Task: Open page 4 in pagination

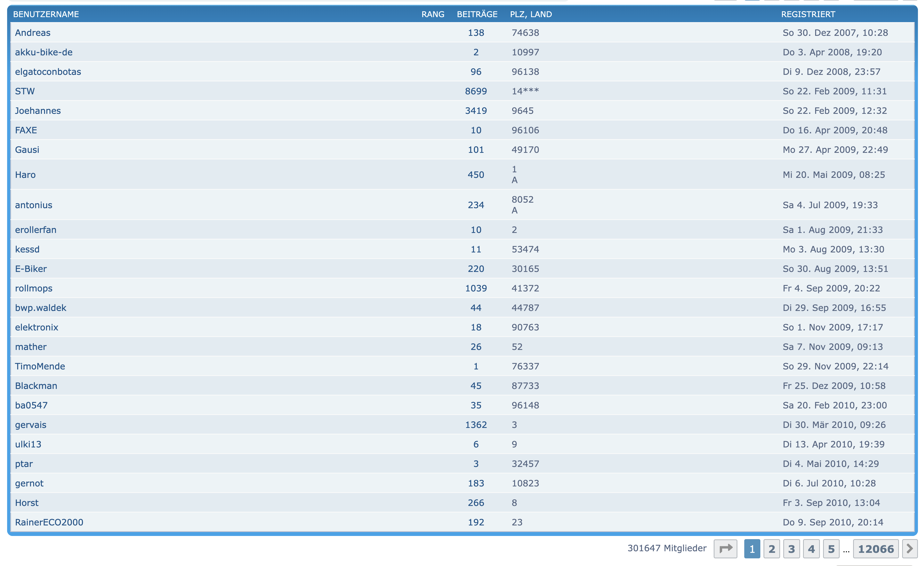Action: [811, 549]
